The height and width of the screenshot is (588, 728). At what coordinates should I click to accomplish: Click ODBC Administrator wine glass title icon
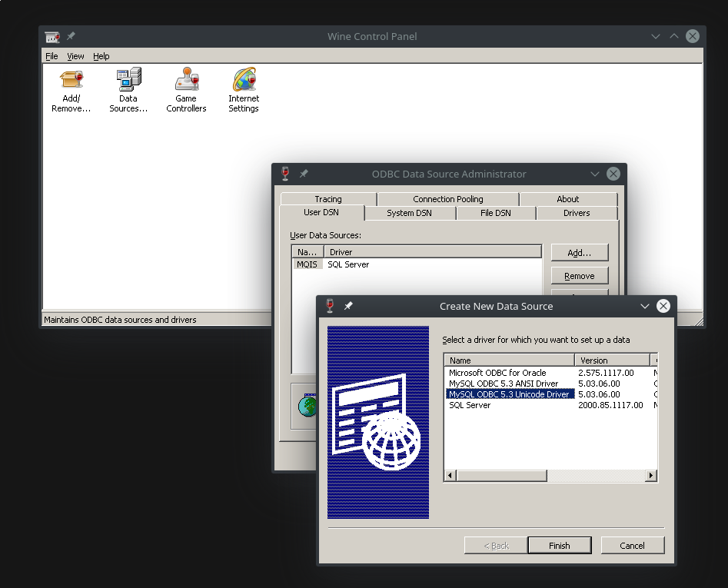pos(285,174)
